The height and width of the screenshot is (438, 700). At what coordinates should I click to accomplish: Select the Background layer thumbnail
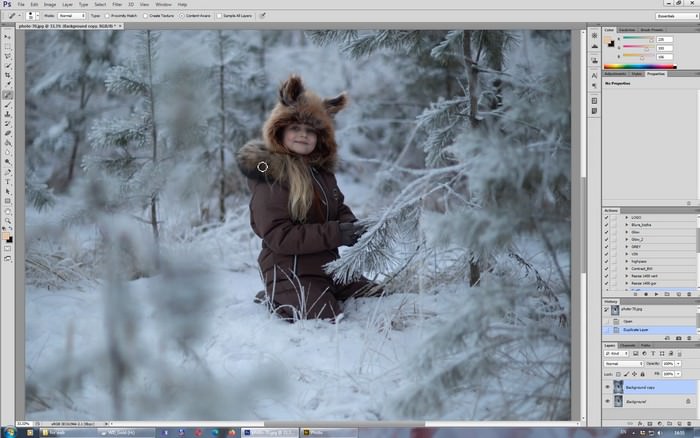618,401
